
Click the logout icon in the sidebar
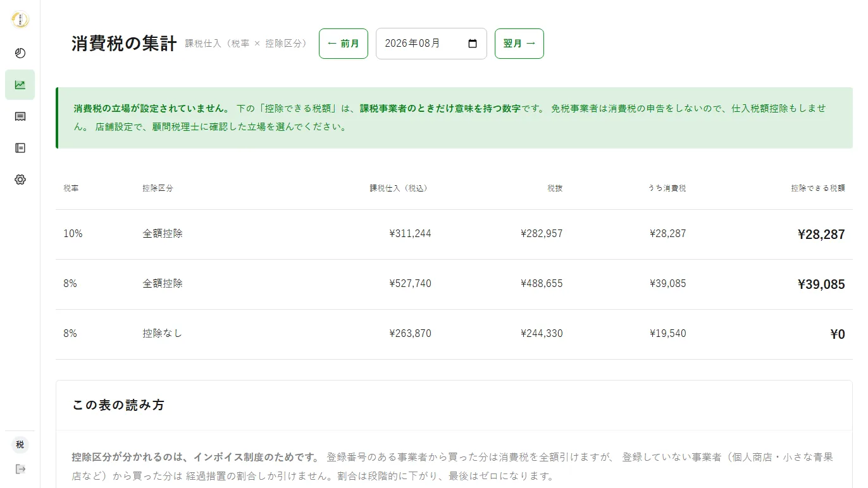[20, 469]
